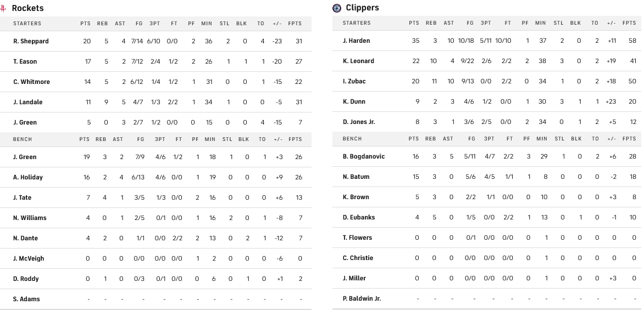Click the Rockets starters PTS column header
The height and width of the screenshot is (310, 644).
(85, 24)
